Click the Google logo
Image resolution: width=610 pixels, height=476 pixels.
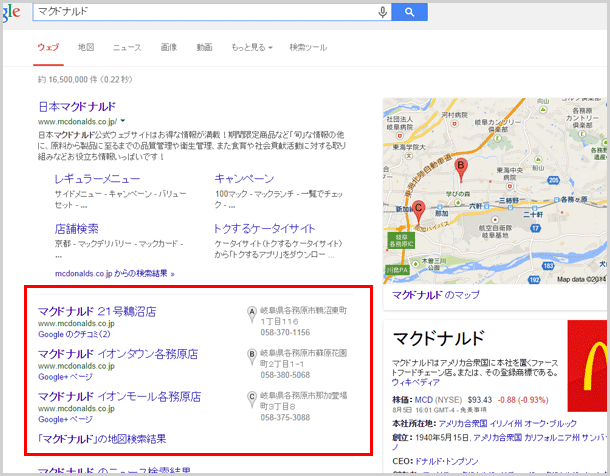(11, 12)
